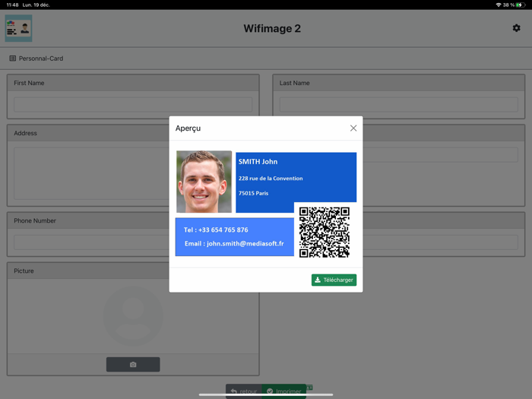Tap the Aperçu dialog title
The height and width of the screenshot is (399, 532).
(x=188, y=128)
